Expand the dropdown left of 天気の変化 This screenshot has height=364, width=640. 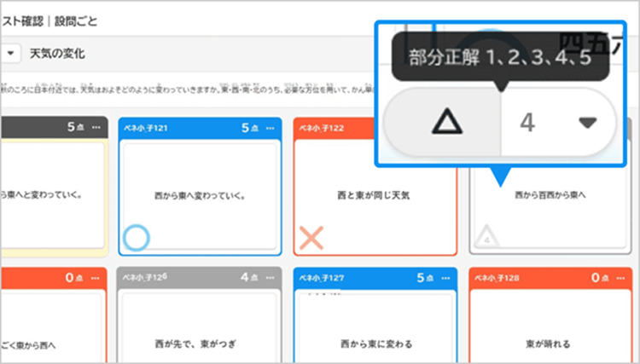pyautogui.click(x=10, y=54)
